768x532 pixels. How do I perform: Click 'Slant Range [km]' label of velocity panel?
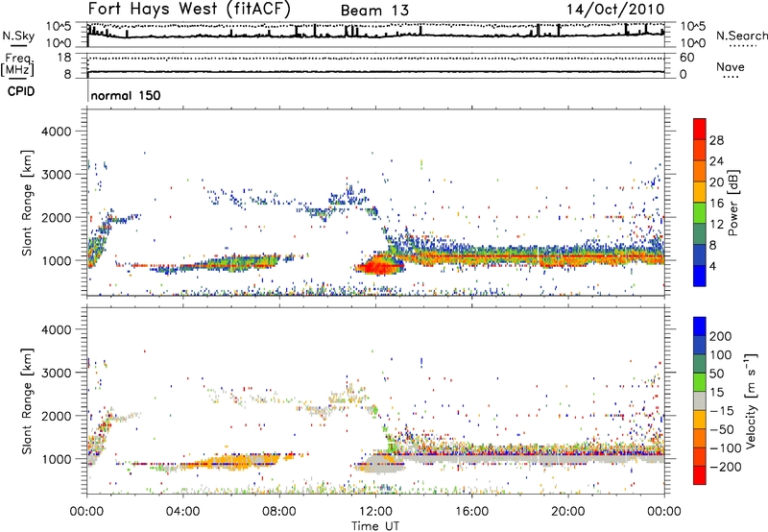pyautogui.click(x=27, y=401)
